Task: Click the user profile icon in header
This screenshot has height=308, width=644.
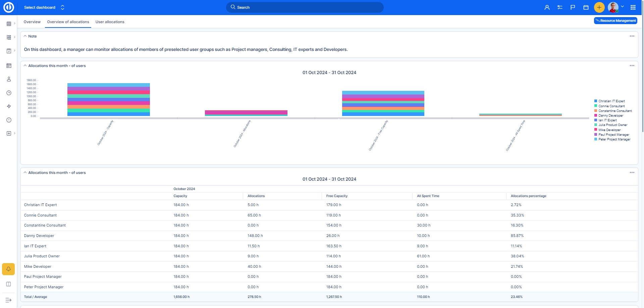Action: click(547, 7)
